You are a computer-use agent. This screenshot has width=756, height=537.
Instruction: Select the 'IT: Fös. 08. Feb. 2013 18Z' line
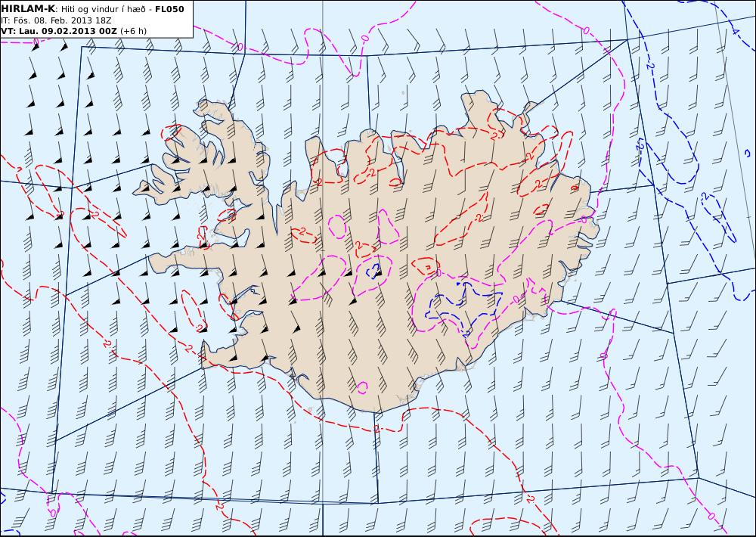point(56,20)
